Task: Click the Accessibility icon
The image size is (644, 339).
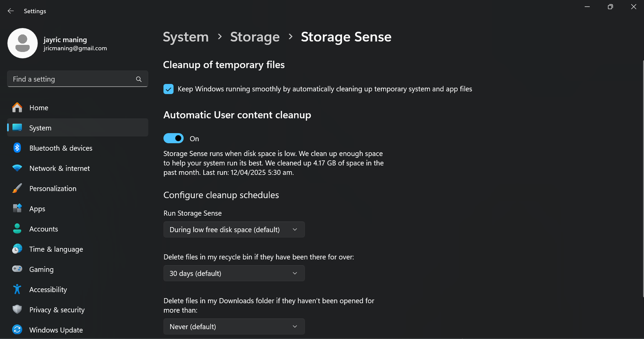Action: coord(17,289)
